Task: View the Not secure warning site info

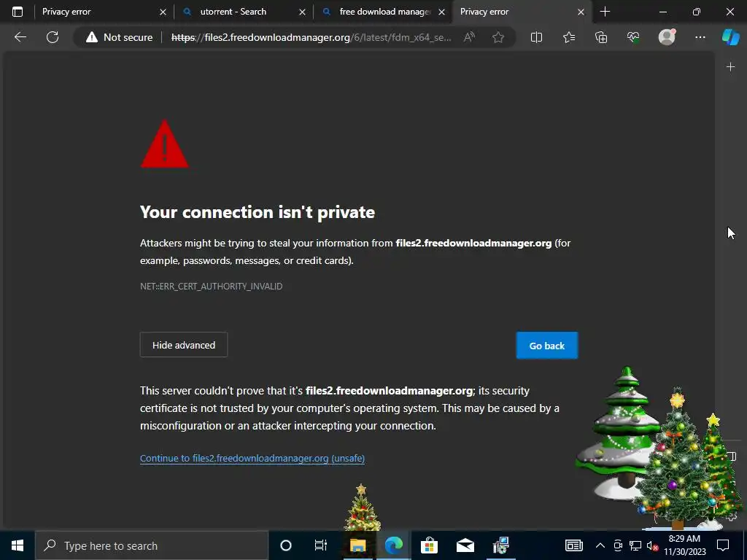Action: [x=119, y=37]
